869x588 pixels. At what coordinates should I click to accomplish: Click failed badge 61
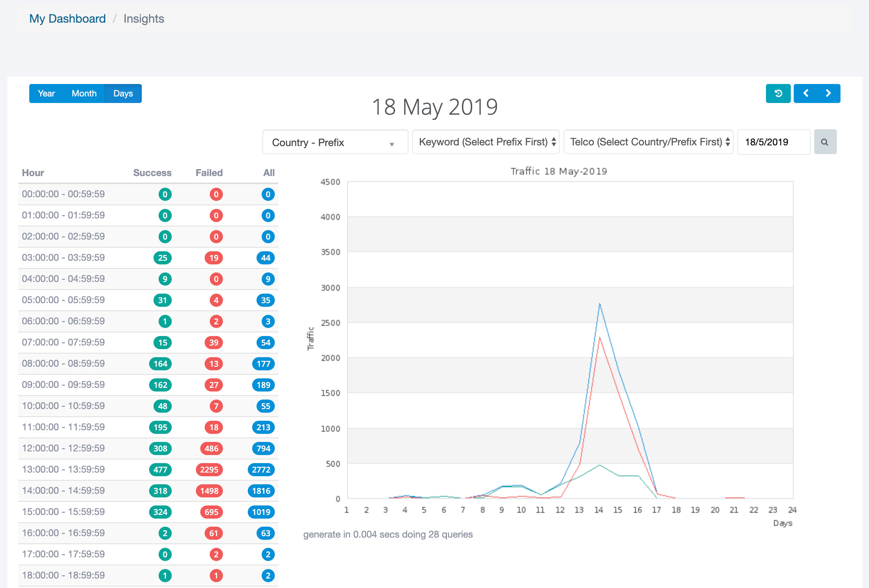point(214,534)
